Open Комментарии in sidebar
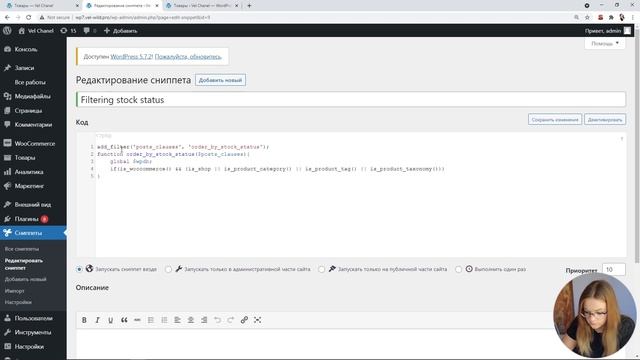The width and height of the screenshot is (640, 360). pos(33,124)
